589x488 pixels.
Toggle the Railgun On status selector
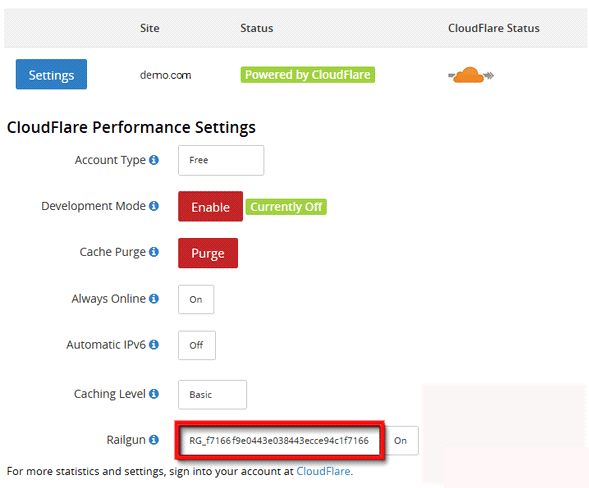[x=401, y=441]
